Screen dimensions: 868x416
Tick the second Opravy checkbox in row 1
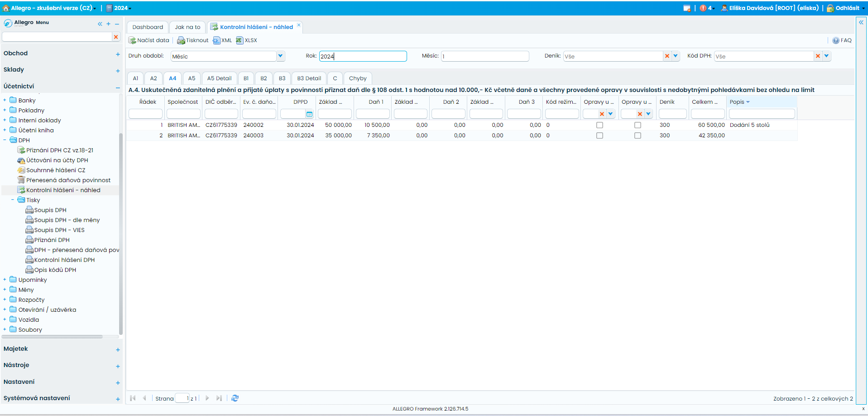638,125
